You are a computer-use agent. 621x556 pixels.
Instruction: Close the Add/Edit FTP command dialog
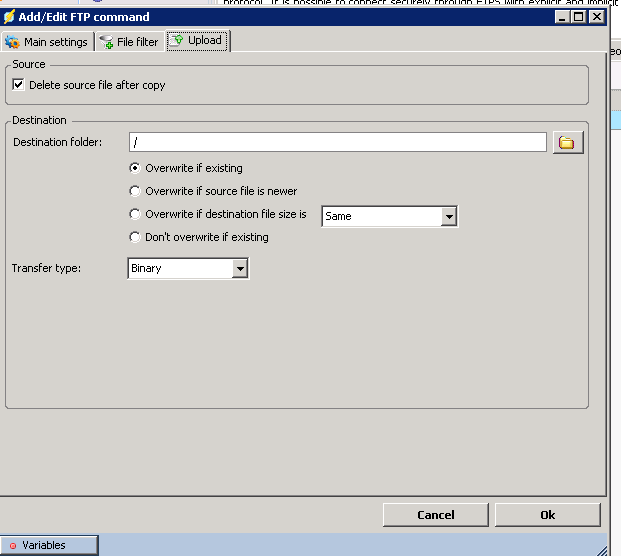pyautogui.click(x=596, y=17)
